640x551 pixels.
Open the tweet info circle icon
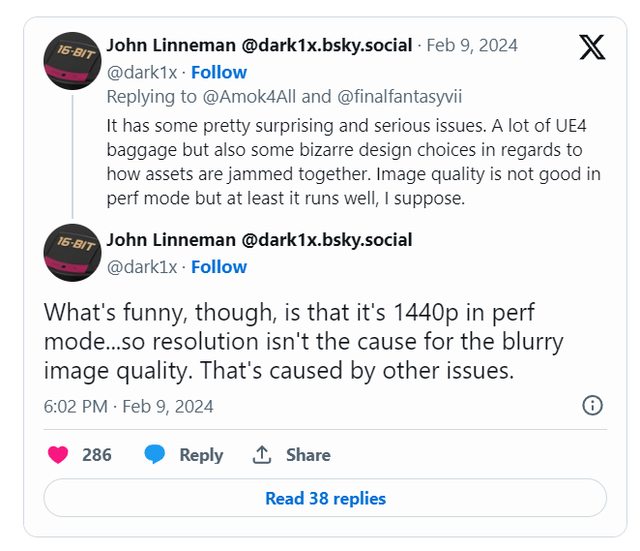click(592, 405)
